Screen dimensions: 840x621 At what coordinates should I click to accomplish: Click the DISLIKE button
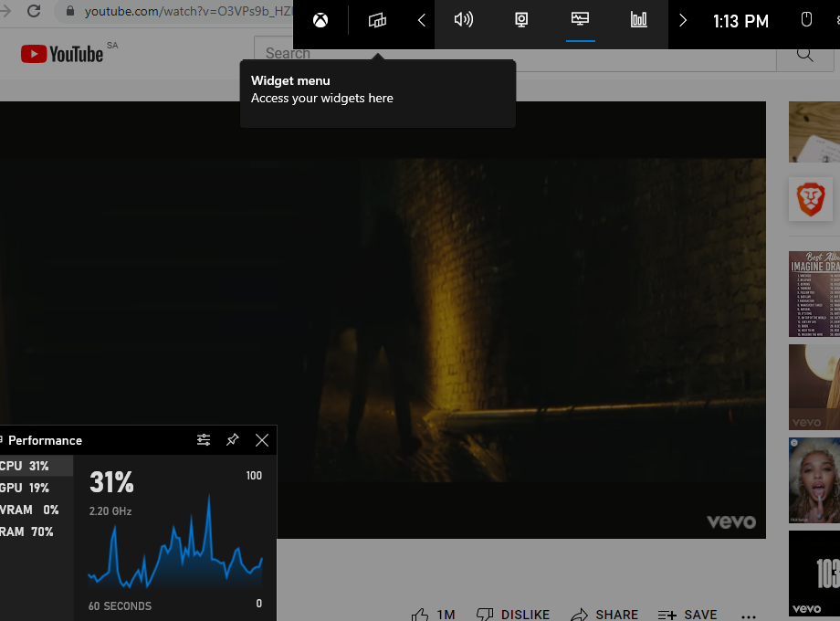tap(513, 615)
